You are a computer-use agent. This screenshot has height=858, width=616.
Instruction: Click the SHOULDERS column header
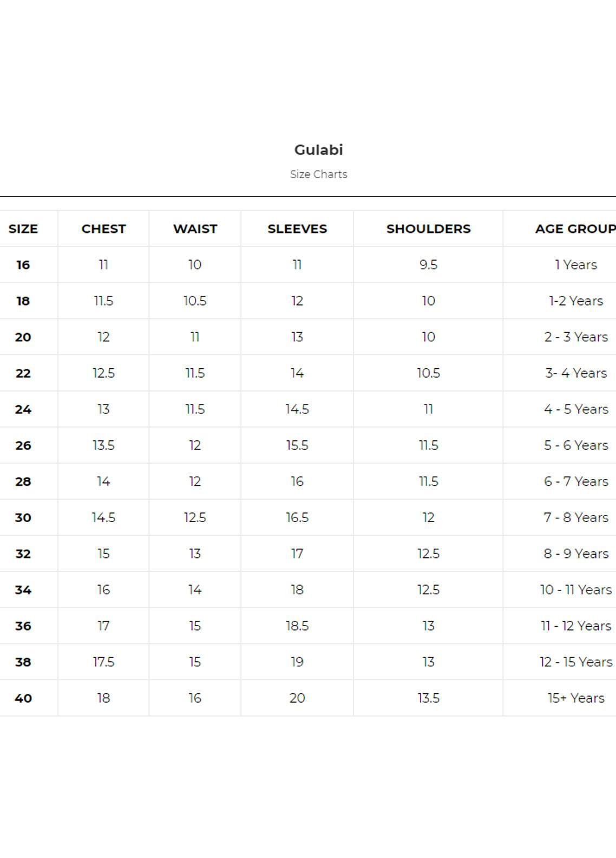tap(428, 229)
